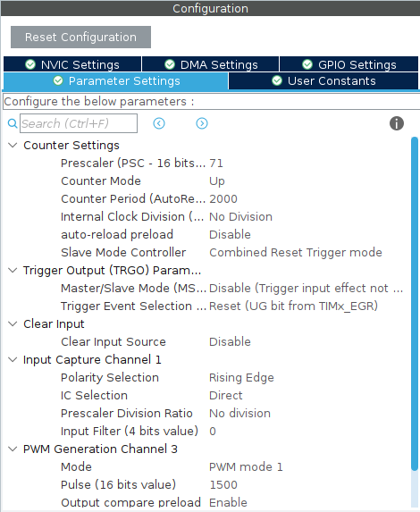Click the magnifier search icon
Image resolution: width=420 pixels, height=512 pixels.
click(x=13, y=123)
